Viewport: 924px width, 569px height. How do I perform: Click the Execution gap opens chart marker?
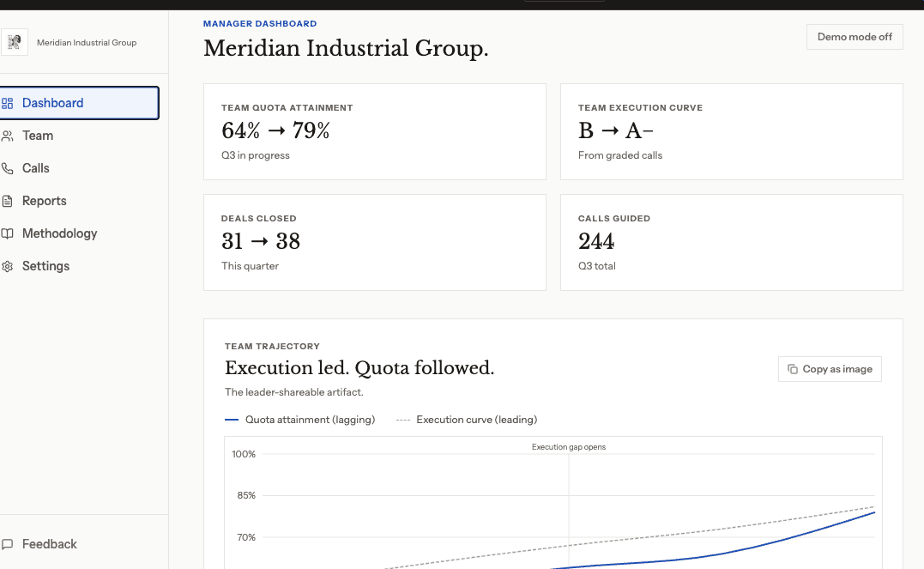coord(569,447)
